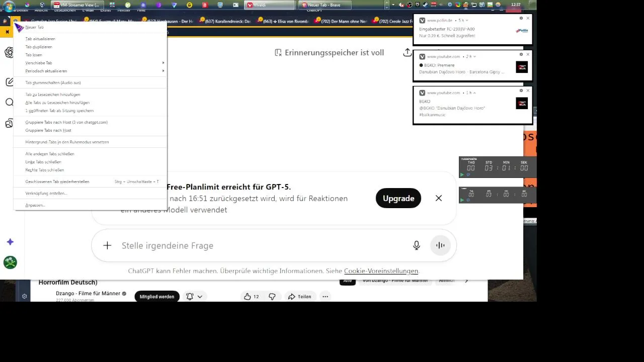
Task: Click the BGKO thumbnail in the Premiere notification
Action: point(522,67)
